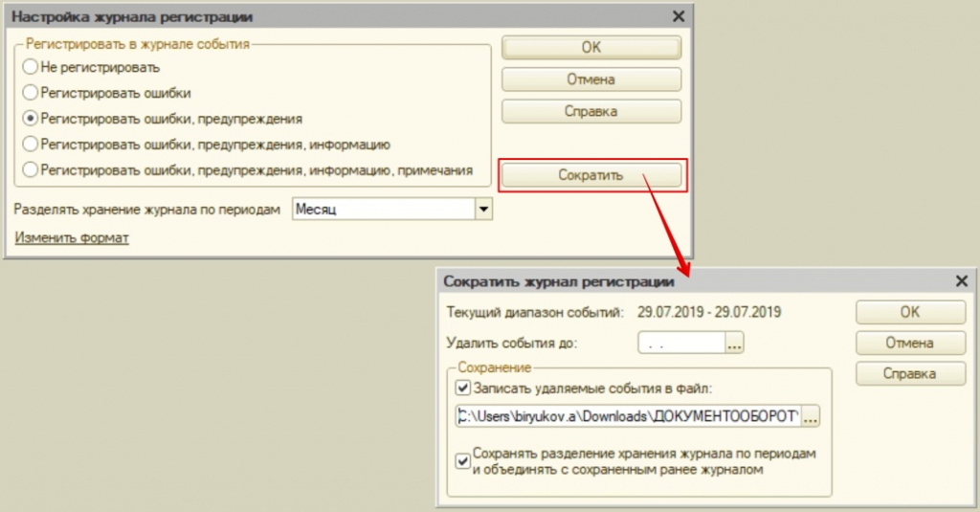
Task: Open date picker beside 'Удалить события до'
Action: [734, 343]
